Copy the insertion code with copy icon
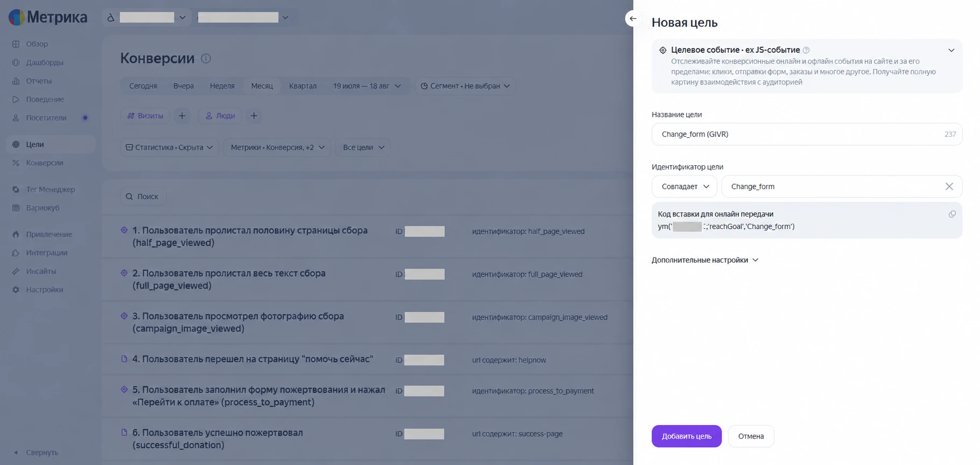The height and width of the screenshot is (465, 980). [x=952, y=214]
